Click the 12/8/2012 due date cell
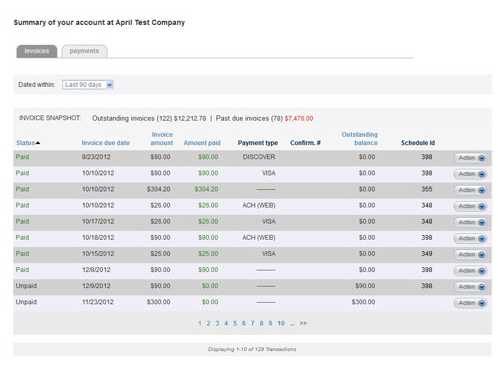 (x=96, y=270)
